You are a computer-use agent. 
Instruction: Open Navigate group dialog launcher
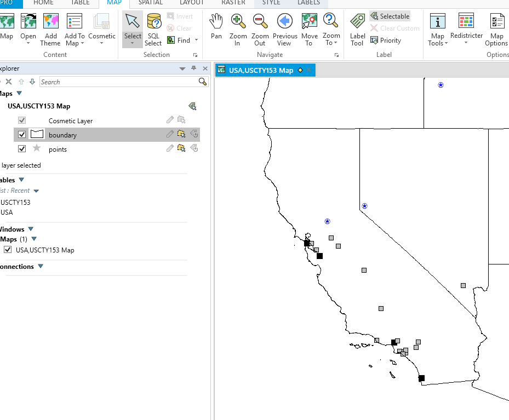[x=336, y=55]
